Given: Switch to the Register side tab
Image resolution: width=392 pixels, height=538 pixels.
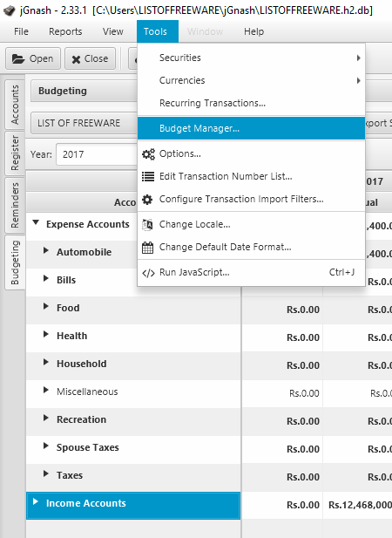Looking at the screenshot, I should [15, 153].
